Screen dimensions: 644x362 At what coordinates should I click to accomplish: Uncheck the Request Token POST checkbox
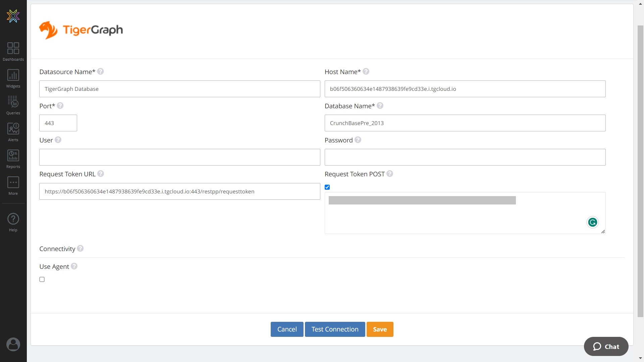point(327,187)
